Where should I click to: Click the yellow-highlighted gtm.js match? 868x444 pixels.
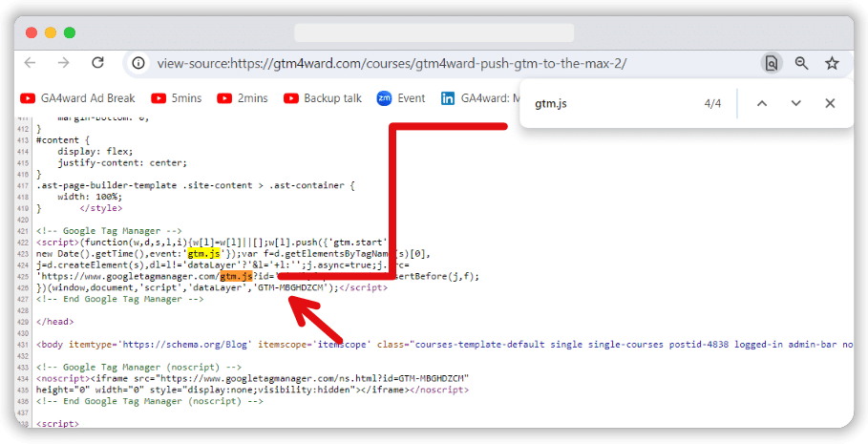pos(203,254)
